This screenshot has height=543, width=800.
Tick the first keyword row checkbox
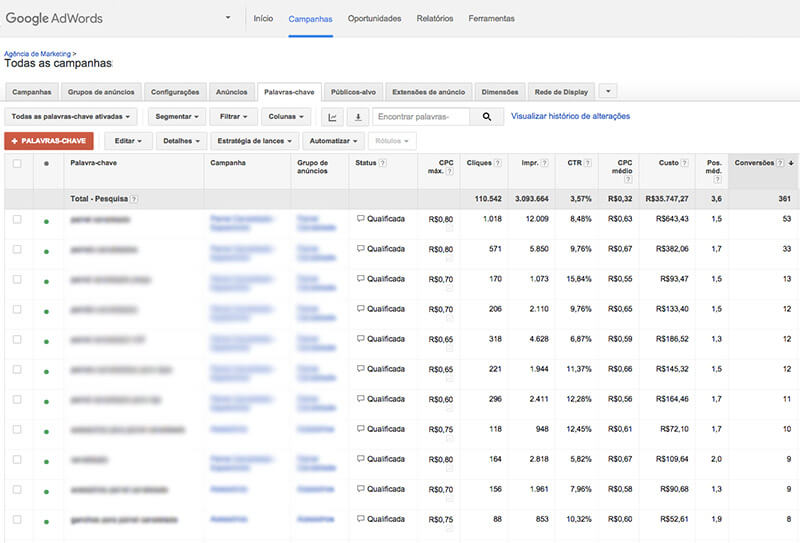(17, 219)
